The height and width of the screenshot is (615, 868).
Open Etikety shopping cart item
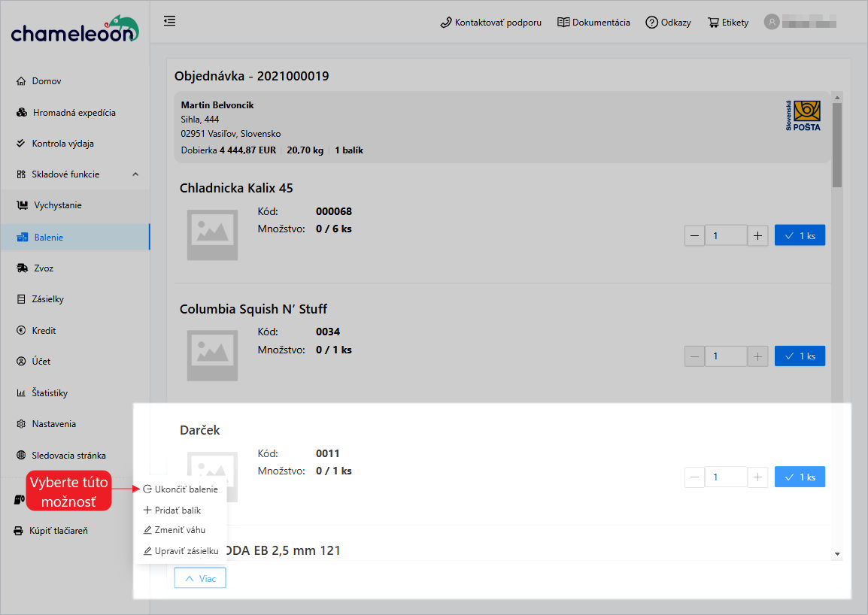tap(728, 23)
